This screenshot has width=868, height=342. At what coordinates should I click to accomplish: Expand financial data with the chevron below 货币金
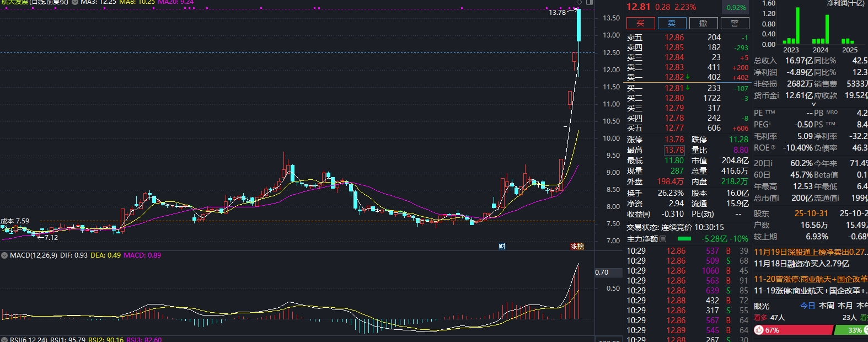(813, 104)
